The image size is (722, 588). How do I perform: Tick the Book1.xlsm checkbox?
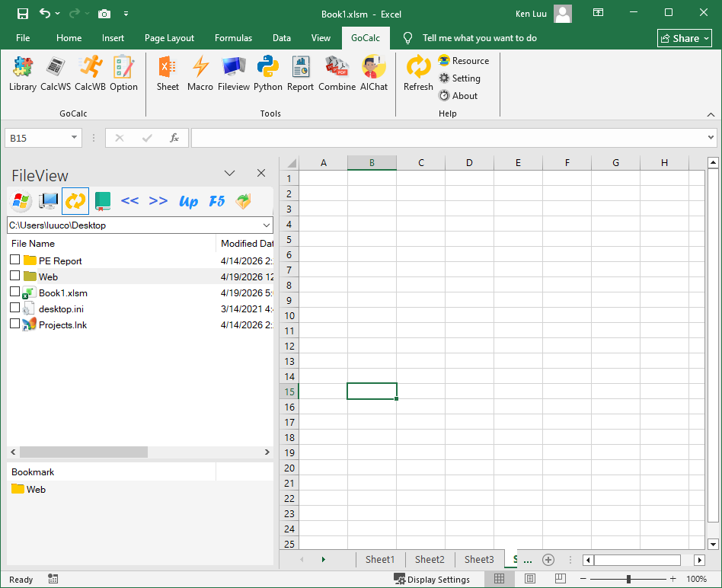(x=14, y=292)
